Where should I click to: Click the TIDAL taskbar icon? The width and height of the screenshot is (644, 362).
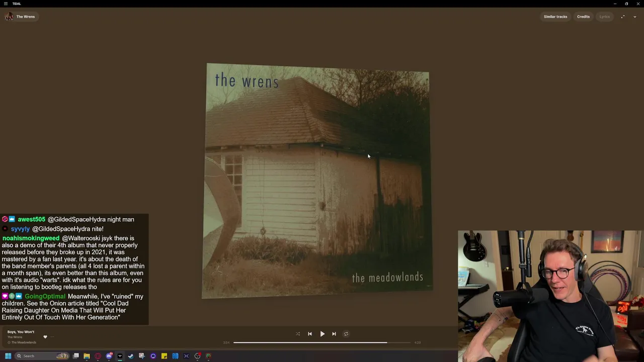120,356
